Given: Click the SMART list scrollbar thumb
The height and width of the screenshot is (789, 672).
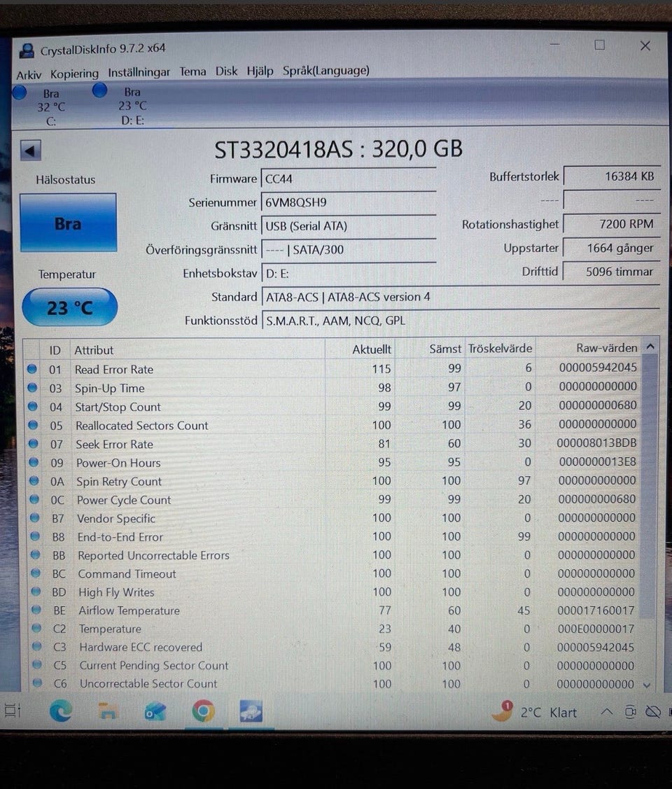Looking at the screenshot, I should tap(649, 486).
